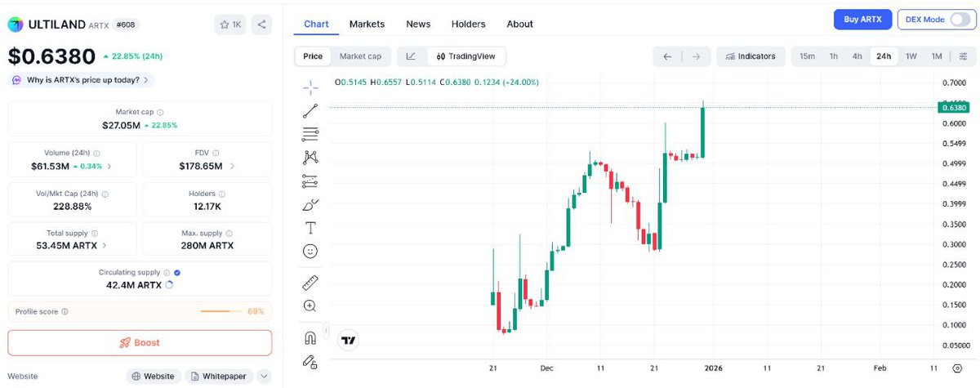Screen dimensions: 980x388
Task: Click the Volume (24h) info icon
Action: pos(96,153)
